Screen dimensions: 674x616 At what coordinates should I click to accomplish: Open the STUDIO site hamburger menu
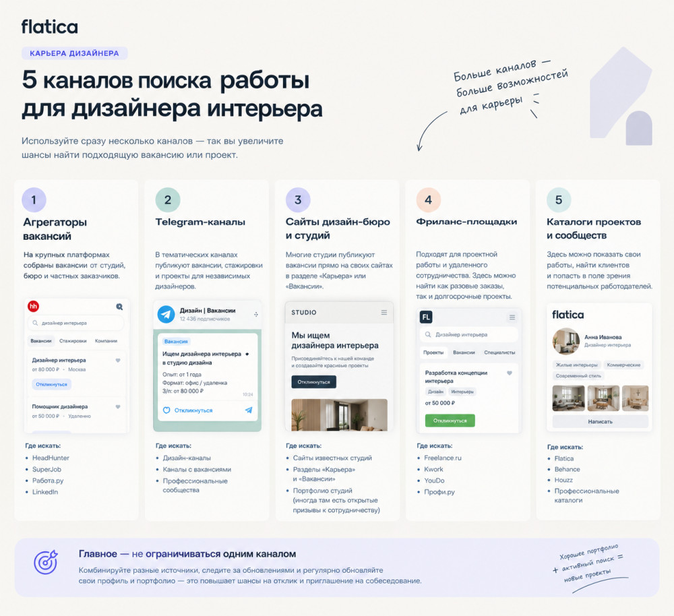(x=384, y=313)
